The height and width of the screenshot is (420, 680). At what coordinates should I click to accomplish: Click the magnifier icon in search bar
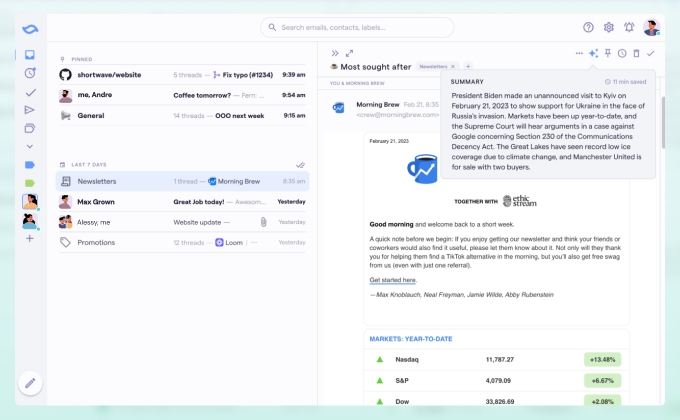point(272,27)
